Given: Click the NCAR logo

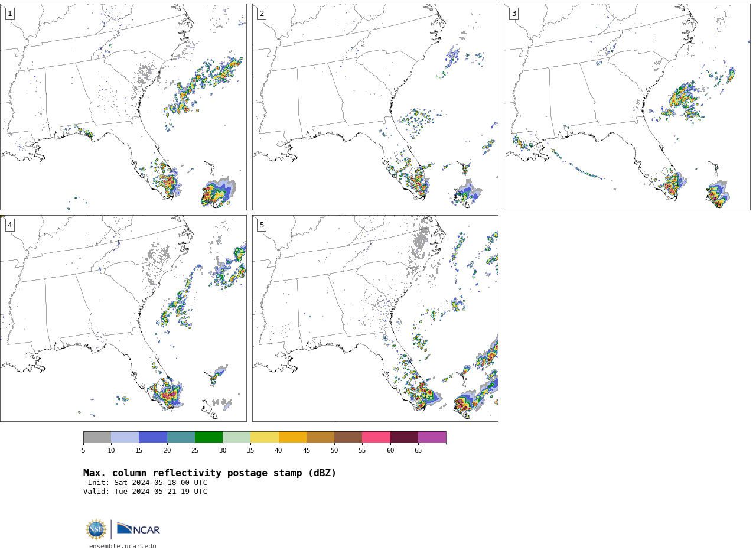Looking at the screenshot, I should click(138, 529).
